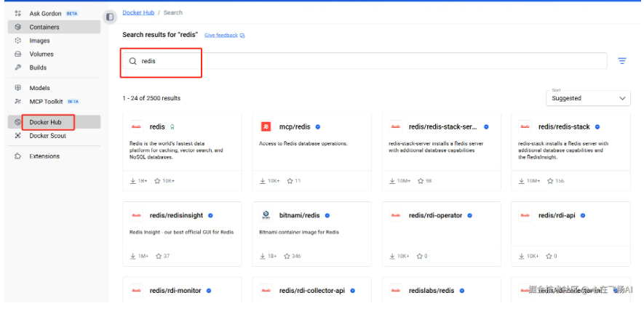Go to Containers section

pos(54,27)
